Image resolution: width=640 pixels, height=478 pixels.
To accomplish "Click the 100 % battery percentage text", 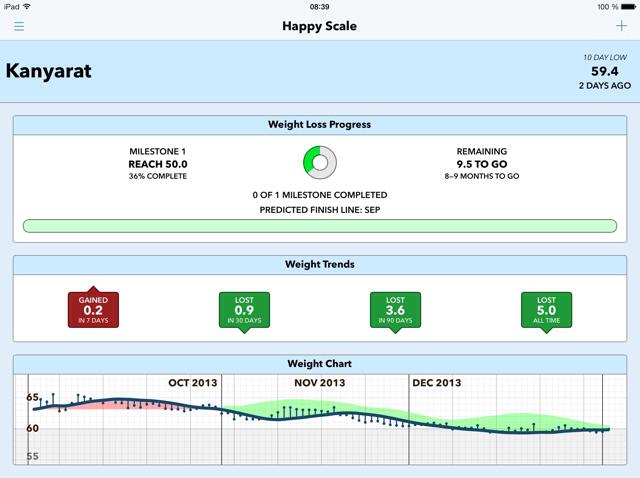I will 608,7.
